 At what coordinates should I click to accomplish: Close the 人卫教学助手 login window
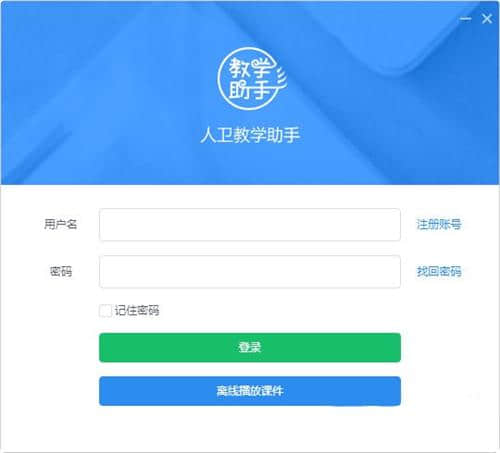pos(487,19)
